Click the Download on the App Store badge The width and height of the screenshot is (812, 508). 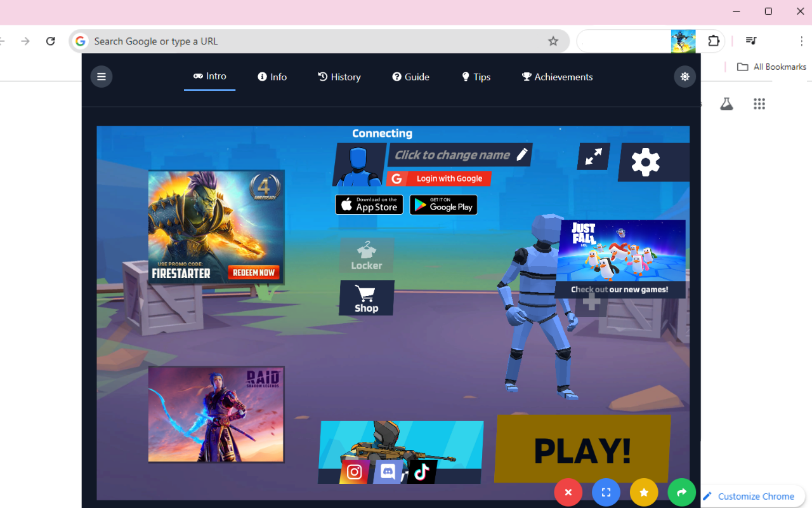click(x=369, y=204)
